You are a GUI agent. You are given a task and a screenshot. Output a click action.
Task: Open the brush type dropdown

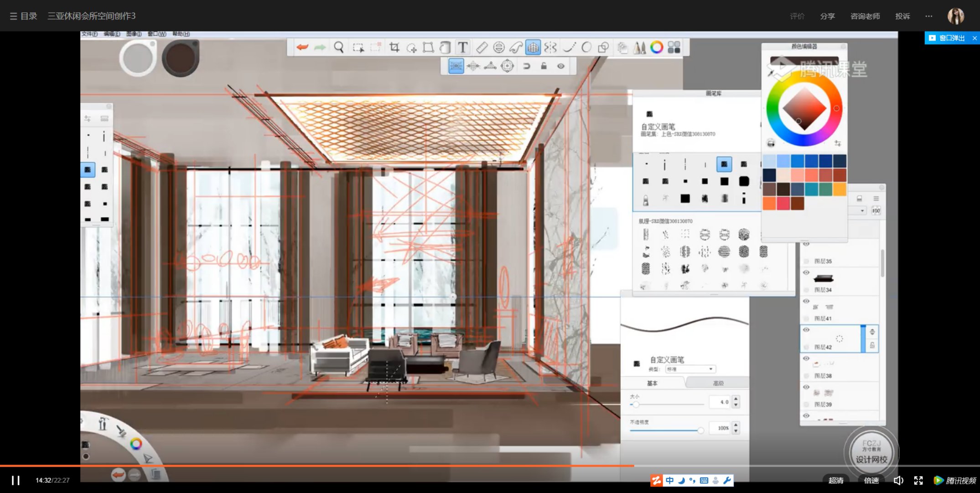[690, 369]
